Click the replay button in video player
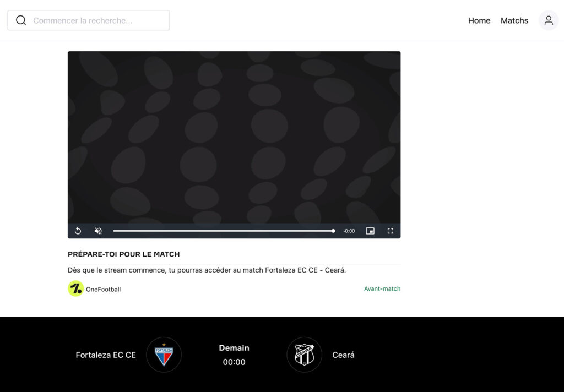Screen dimensions: 564x392 click(x=78, y=231)
